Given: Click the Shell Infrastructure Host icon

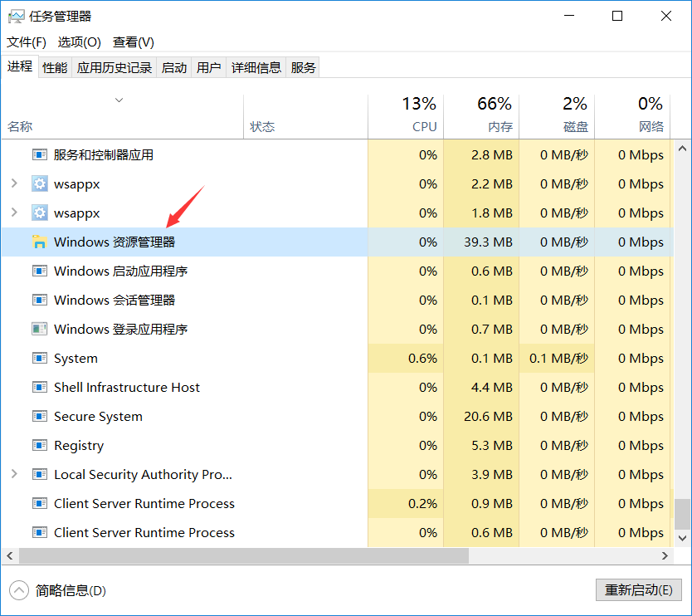Looking at the screenshot, I should [x=40, y=387].
